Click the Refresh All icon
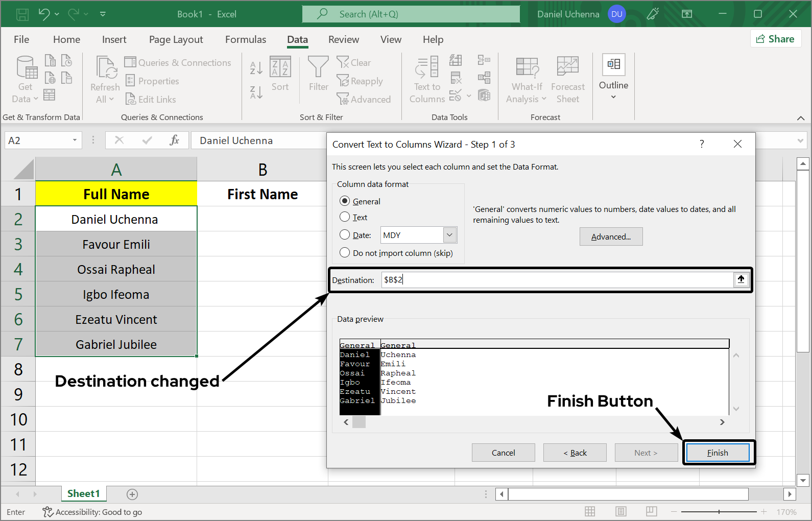This screenshot has width=812, height=521. [105, 68]
